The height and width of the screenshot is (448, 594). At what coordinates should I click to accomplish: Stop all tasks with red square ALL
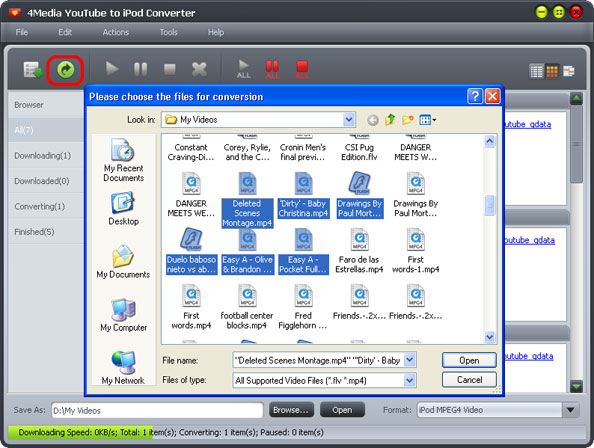(302, 70)
